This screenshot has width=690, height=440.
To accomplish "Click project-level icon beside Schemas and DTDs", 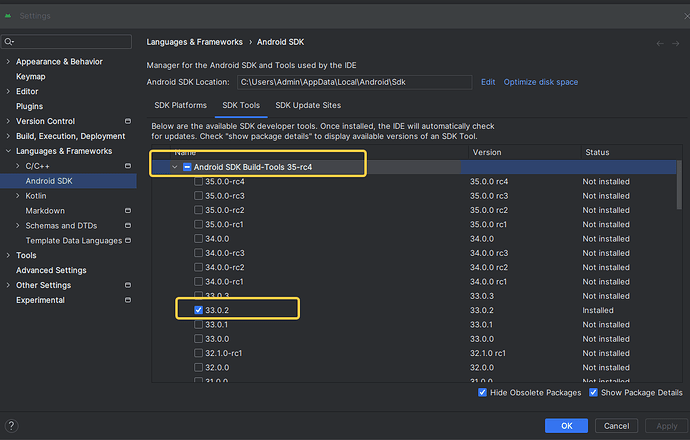I will point(128,226).
